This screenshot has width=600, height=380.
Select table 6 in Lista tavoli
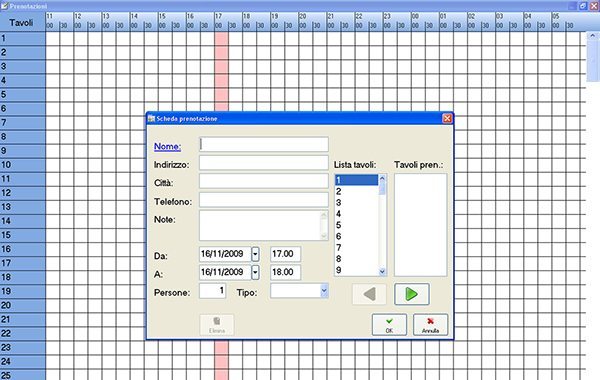tap(357, 236)
